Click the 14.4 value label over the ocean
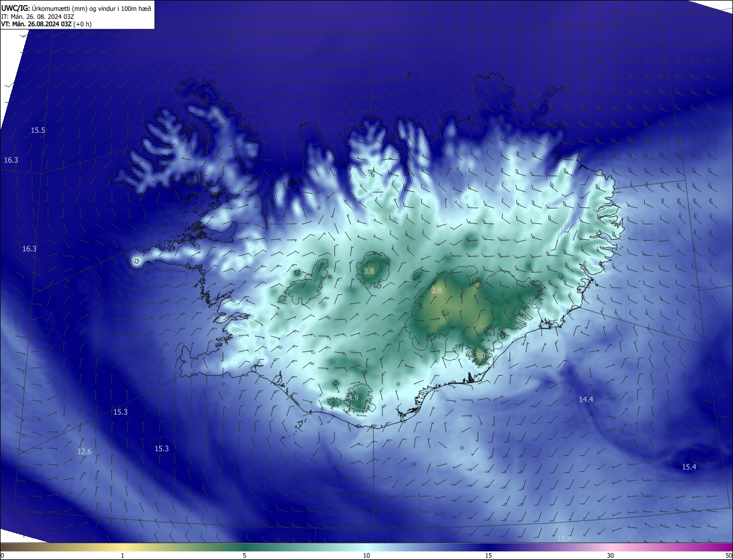733x560 pixels. click(x=586, y=399)
